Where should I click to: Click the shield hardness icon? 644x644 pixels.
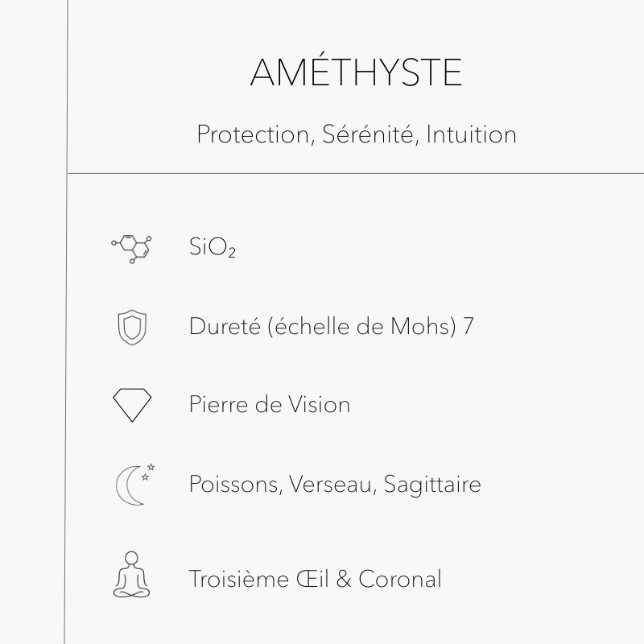(132, 327)
